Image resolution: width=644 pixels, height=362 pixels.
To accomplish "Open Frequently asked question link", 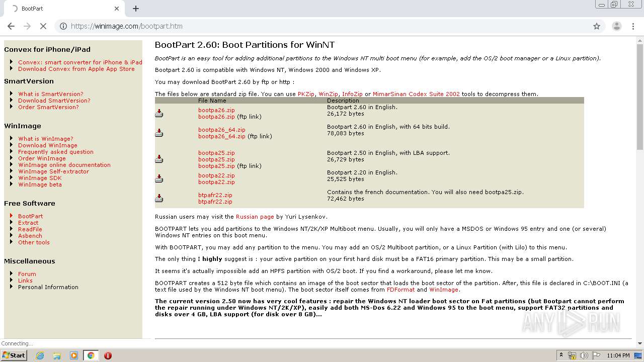I will coord(56,152).
